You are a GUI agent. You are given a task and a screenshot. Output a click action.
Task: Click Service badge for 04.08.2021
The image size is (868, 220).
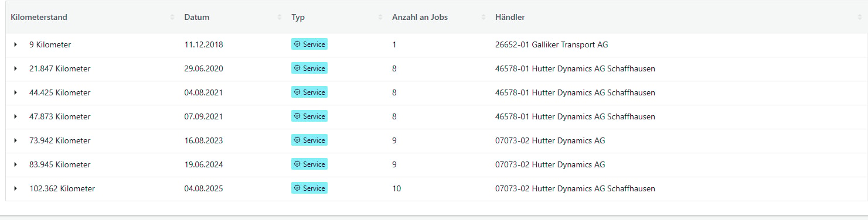(x=309, y=92)
